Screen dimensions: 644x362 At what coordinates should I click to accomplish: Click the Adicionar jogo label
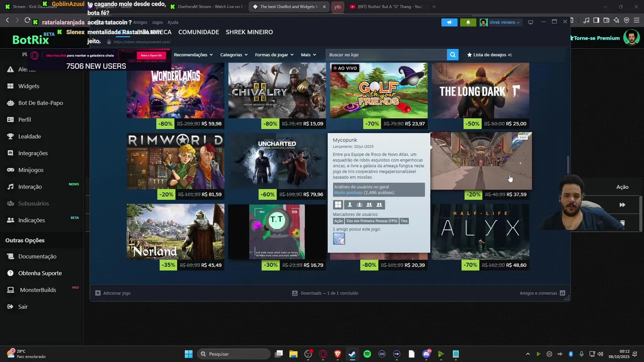pos(117,293)
